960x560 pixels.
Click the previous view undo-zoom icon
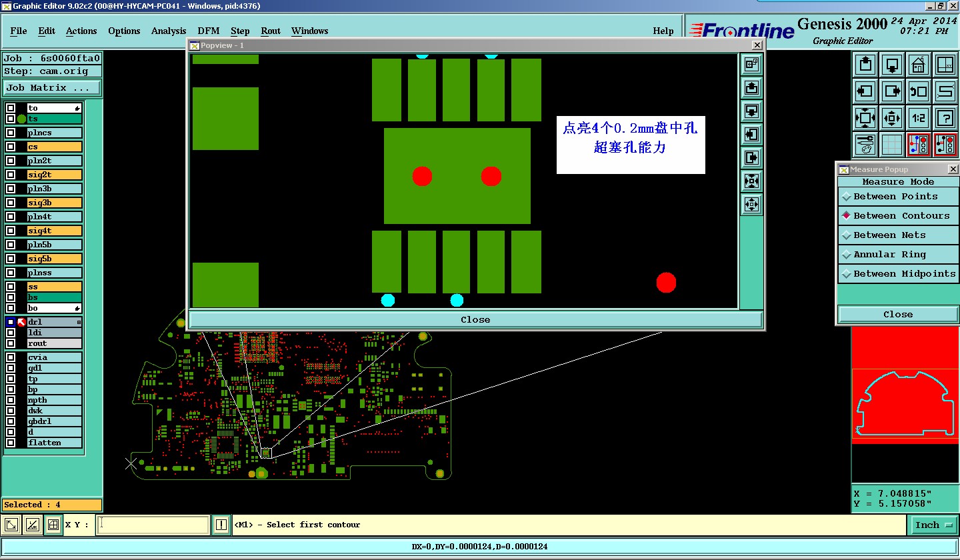(919, 91)
